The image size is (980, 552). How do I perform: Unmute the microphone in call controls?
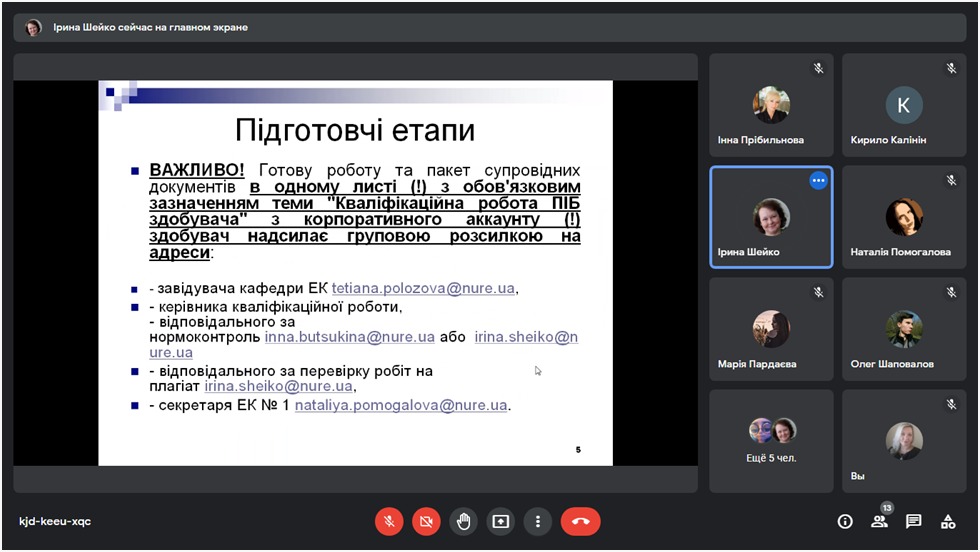389,521
